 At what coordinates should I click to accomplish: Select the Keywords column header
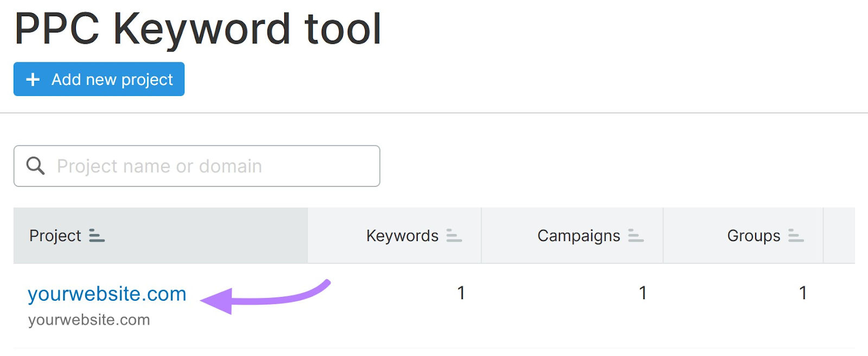pos(401,236)
